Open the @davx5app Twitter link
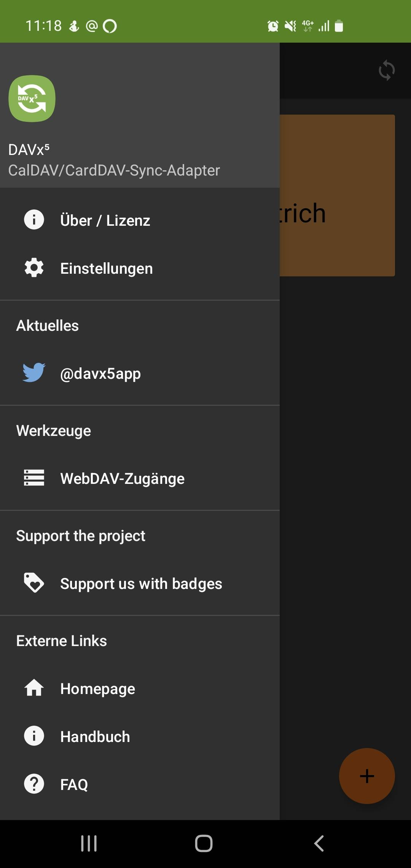 pyautogui.click(x=100, y=373)
